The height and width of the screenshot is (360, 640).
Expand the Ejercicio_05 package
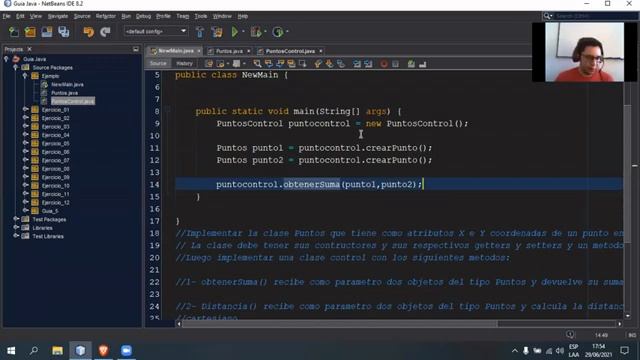[x=26, y=143]
